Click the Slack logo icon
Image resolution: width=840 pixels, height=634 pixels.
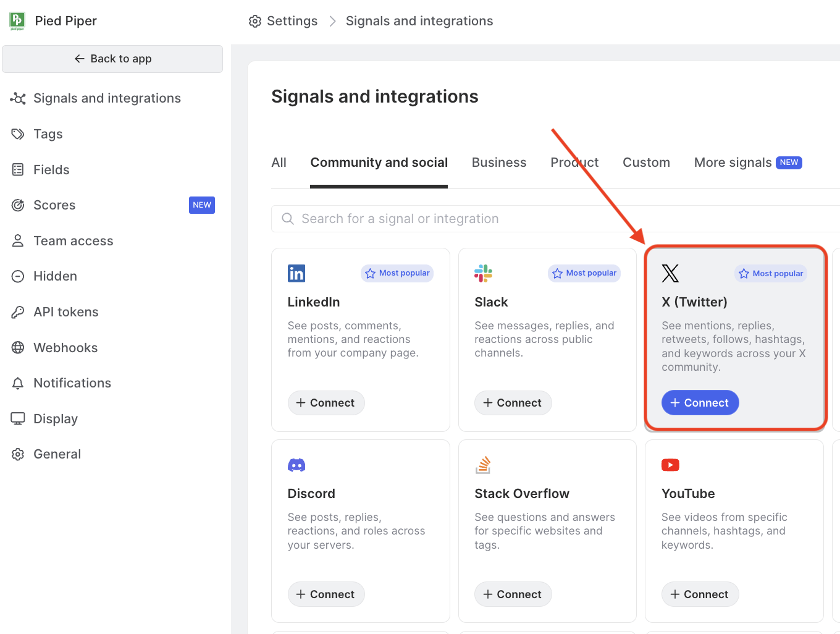click(483, 273)
